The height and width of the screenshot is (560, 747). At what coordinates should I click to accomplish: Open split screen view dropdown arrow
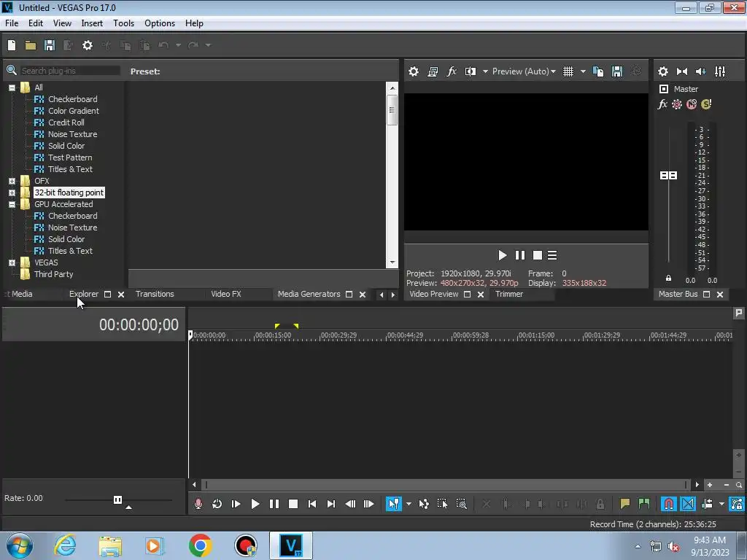tap(485, 71)
